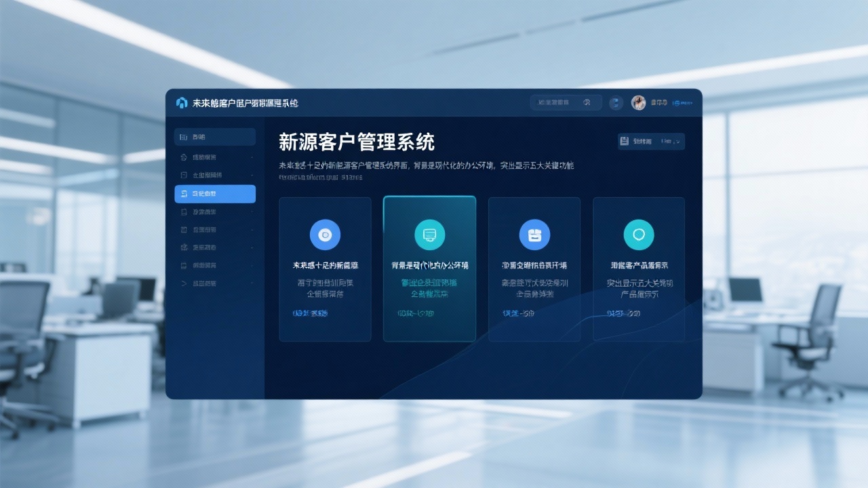Image resolution: width=868 pixels, height=488 pixels.
Task: Click the monitor icon on the first feature card
Action: [x=325, y=235]
